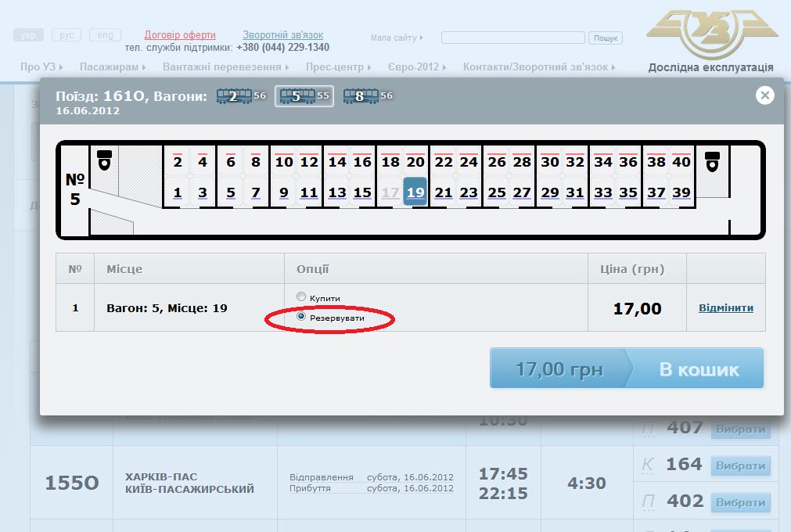This screenshot has height=532, width=791.
Task: Click the В кошик button
Action: pyautogui.click(x=698, y=369)
